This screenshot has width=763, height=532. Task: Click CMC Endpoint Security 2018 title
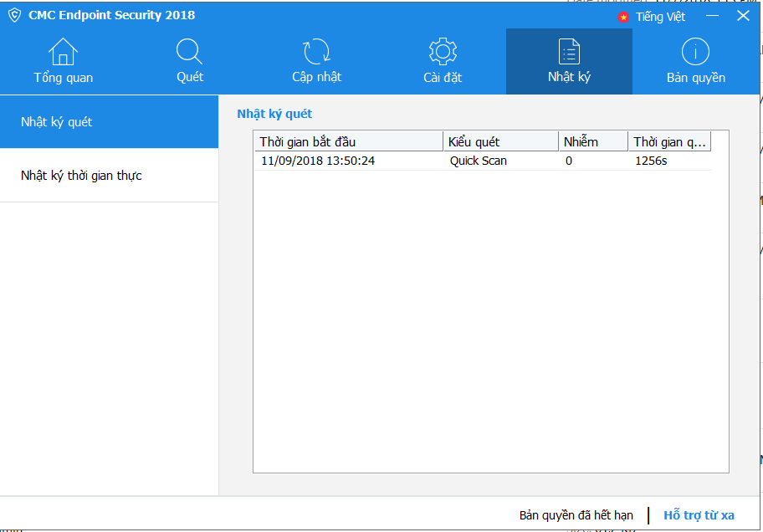tap(111, 15)
